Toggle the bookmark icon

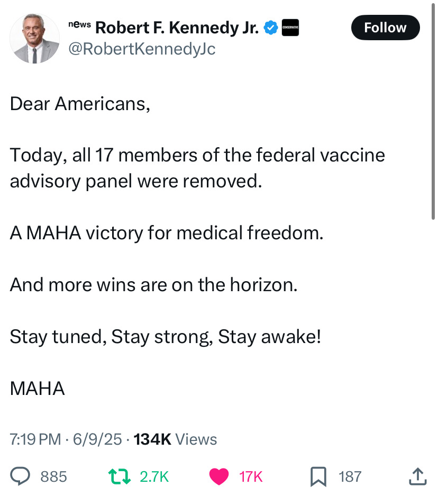click(x=318, y=476)
